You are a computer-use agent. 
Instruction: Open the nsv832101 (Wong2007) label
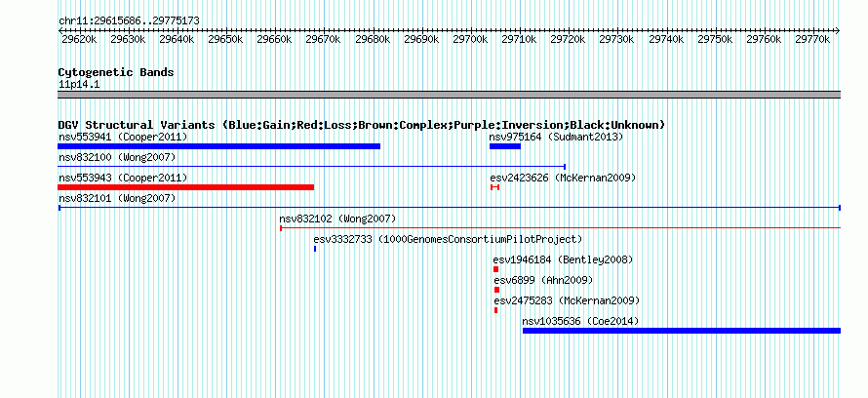tap(117, 198)
